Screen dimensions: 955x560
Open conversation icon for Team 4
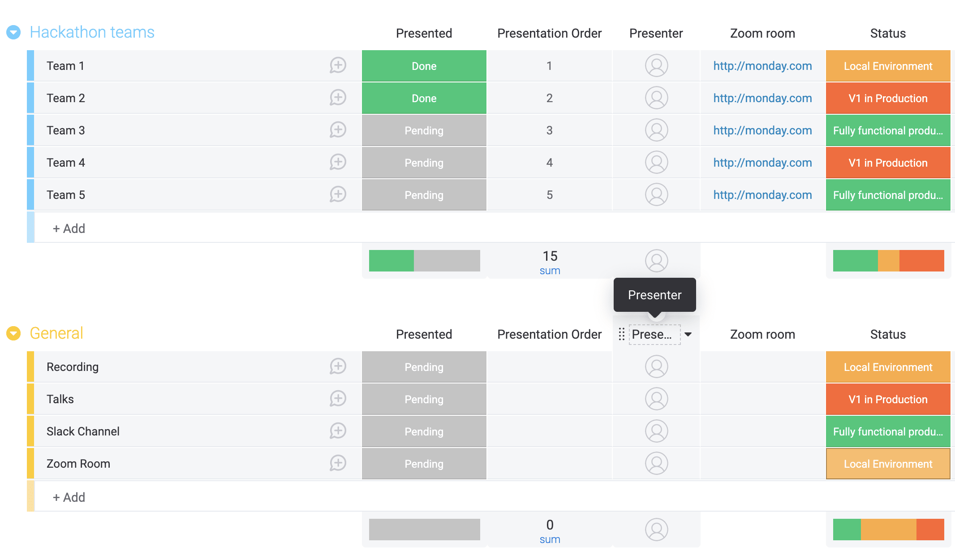[338, 162]
